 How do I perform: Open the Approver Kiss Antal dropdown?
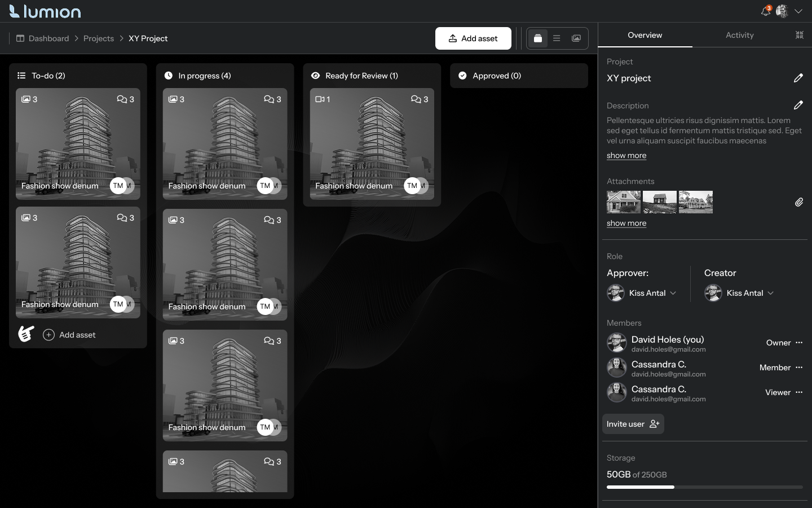coord(642,293)
